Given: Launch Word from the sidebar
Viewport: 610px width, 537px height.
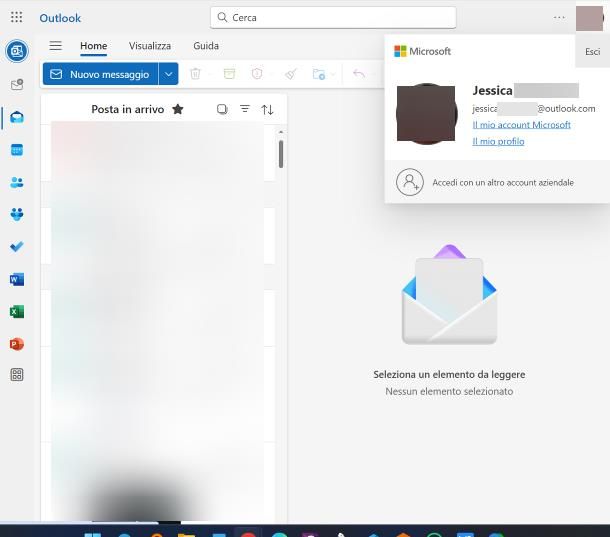Looking at the screenshot, I should click(x=17, y=279).
